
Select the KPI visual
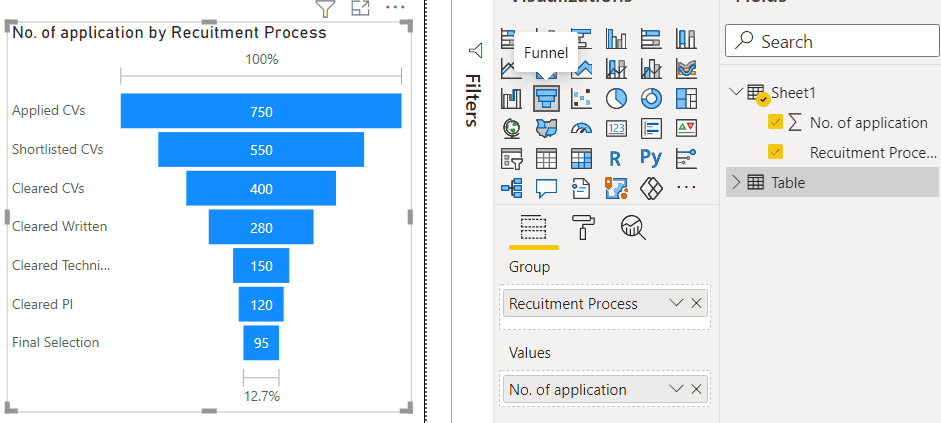686,128
